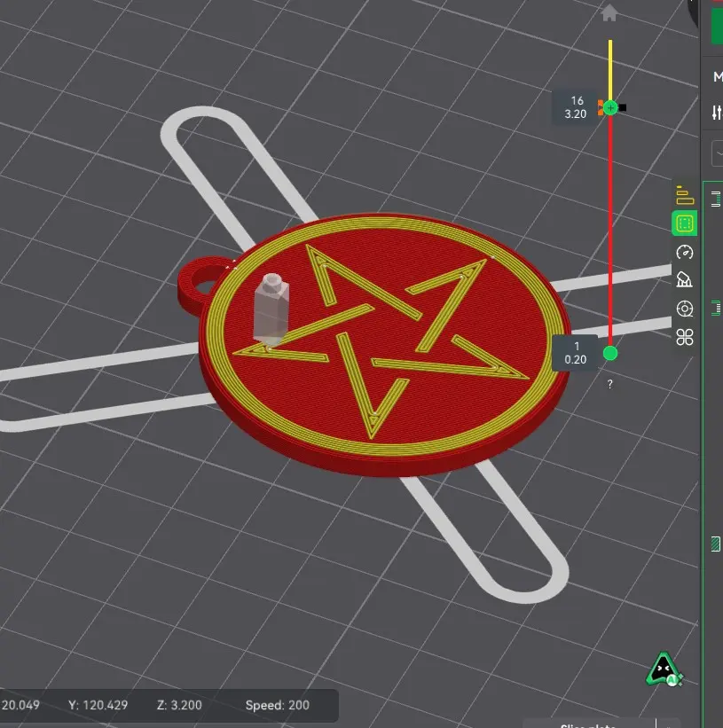Grab the upper layer handle at layer 16

(610, 107)
